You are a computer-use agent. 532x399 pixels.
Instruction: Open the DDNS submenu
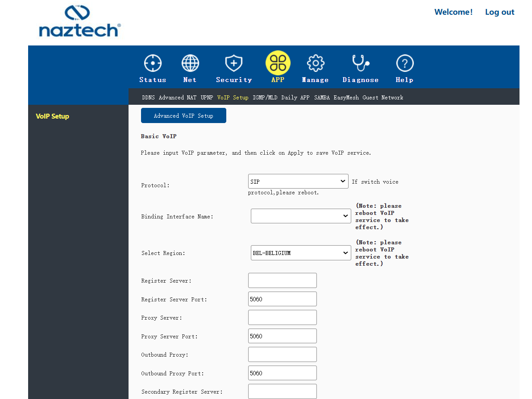coord(148,98)
